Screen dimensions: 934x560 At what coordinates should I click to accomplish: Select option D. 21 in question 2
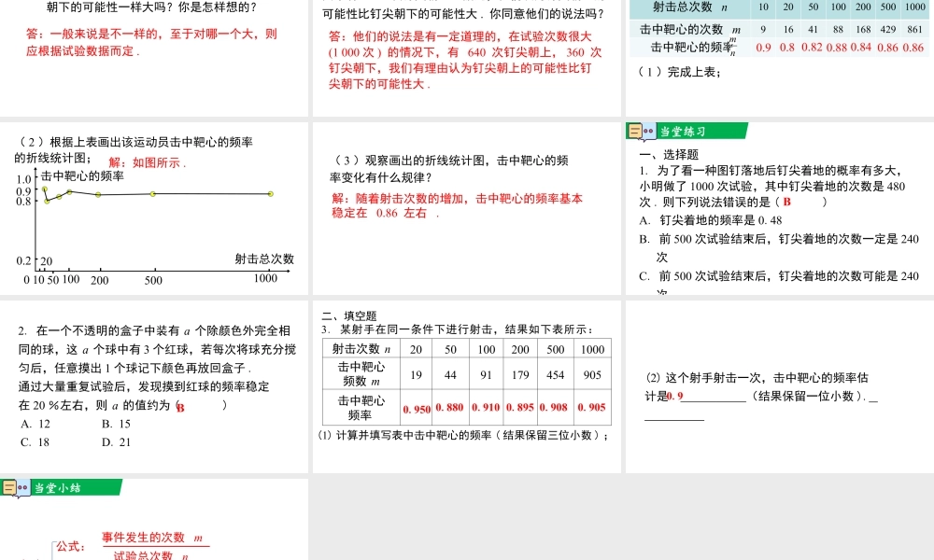pos(116,442)
